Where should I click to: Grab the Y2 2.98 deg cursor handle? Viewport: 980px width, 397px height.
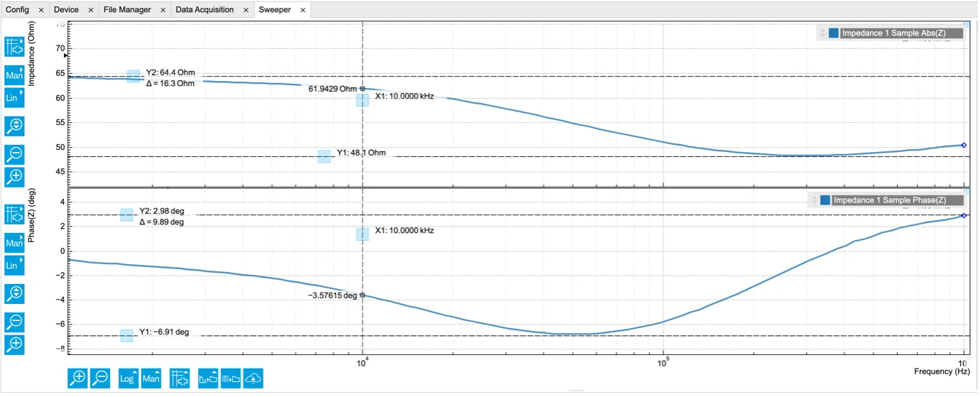127,214
